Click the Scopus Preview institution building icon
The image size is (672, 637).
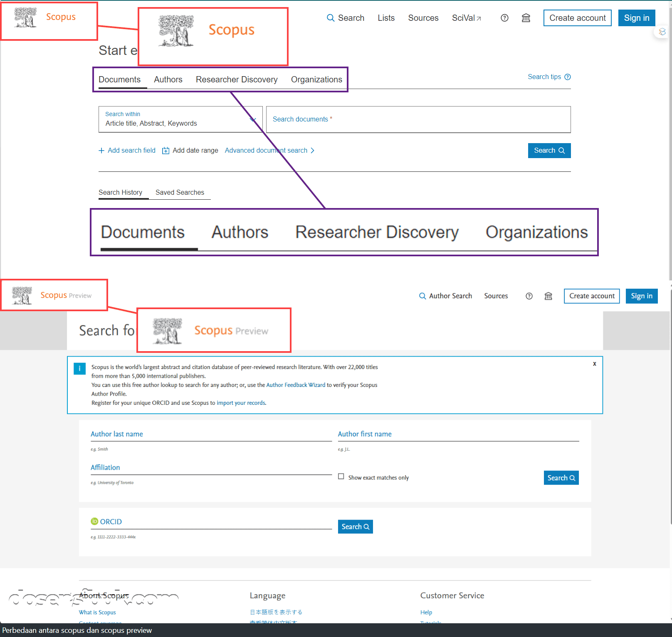pos(548,296)
